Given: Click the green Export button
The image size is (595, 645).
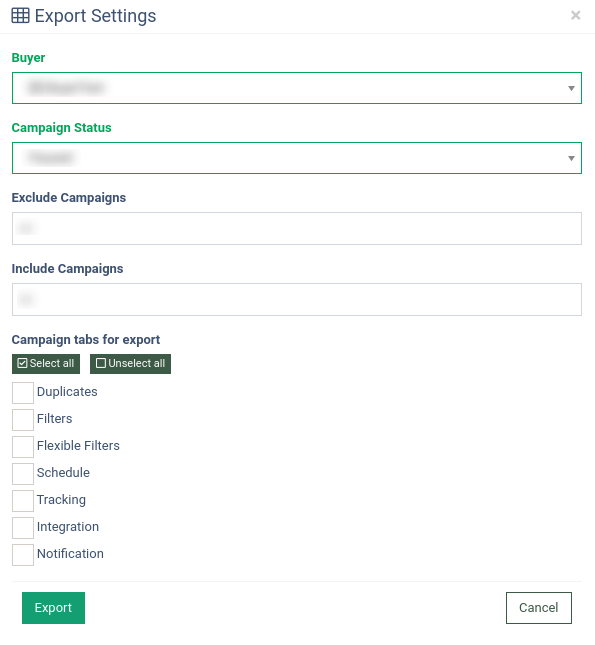Looking at the screenshot, I should pos(53,608).
